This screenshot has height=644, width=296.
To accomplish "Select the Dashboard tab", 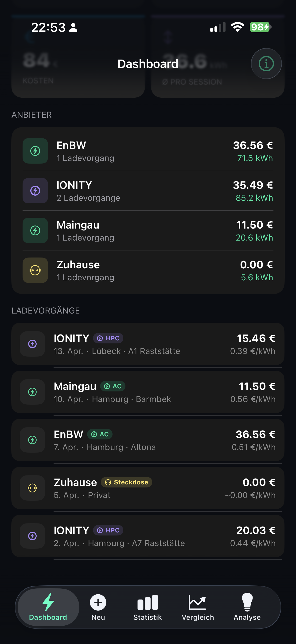I will (48, 607).
